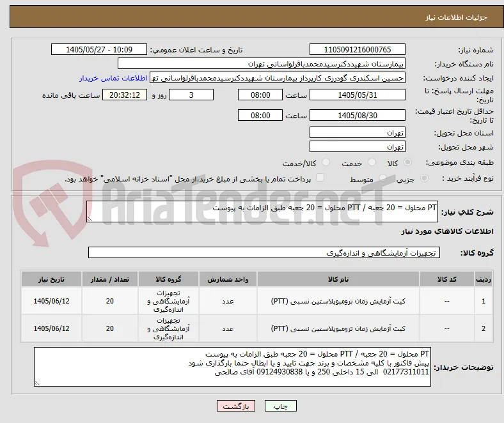Click the general need description text area
The image size is (504, 423).
click(262, 211)
